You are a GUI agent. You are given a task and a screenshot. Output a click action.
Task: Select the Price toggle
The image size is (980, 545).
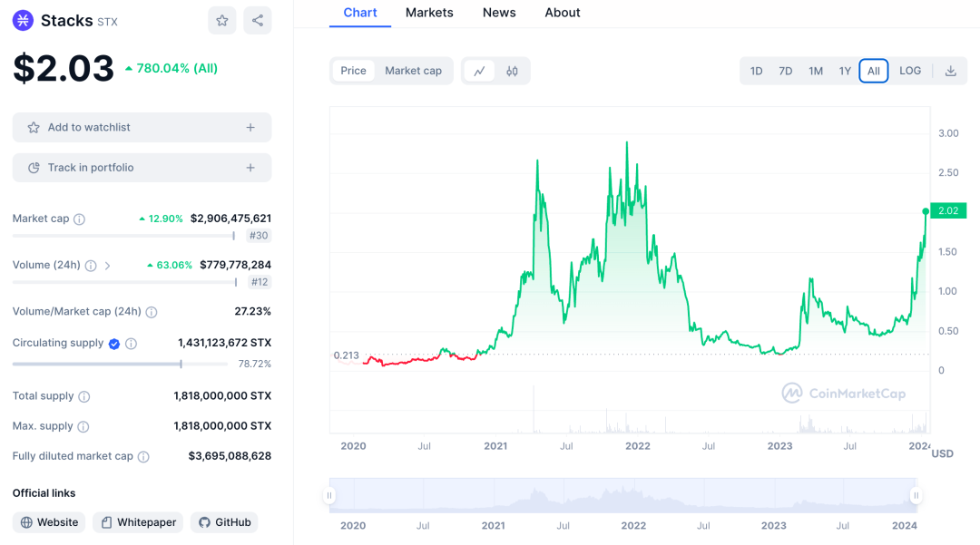(353, 71)
